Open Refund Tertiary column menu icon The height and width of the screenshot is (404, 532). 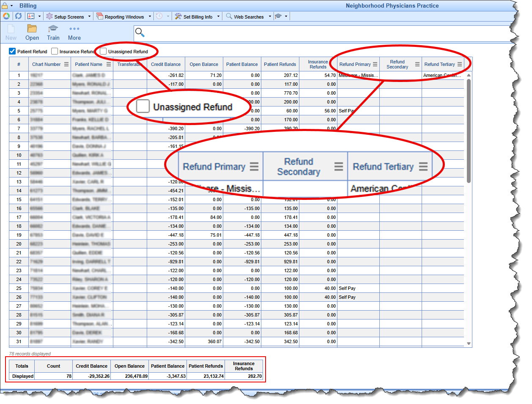[460, 64]
